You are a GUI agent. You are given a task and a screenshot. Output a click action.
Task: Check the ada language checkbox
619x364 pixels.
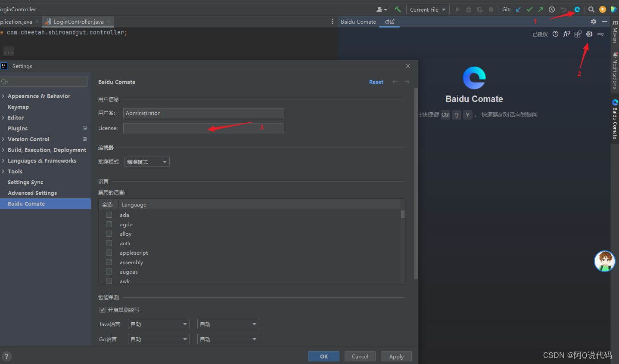(x=109, y=215)
